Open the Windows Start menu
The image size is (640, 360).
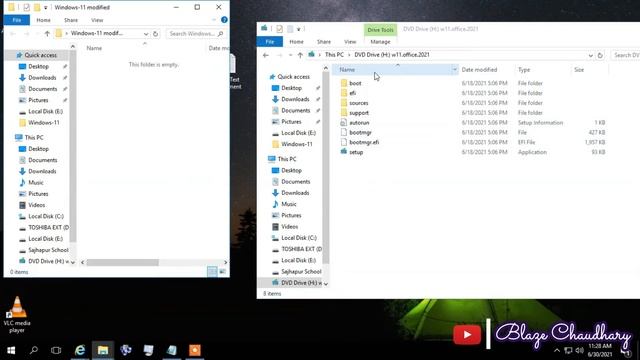[11, 350]
